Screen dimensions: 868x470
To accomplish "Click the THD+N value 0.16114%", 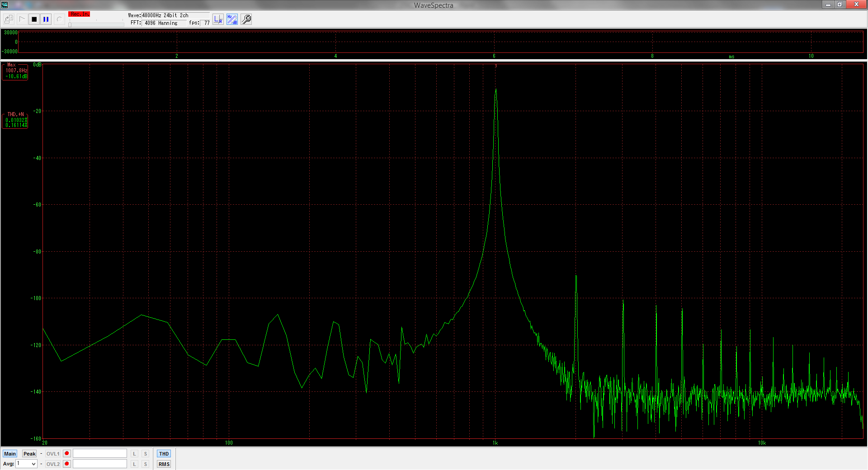I will [x=16, y=125].
